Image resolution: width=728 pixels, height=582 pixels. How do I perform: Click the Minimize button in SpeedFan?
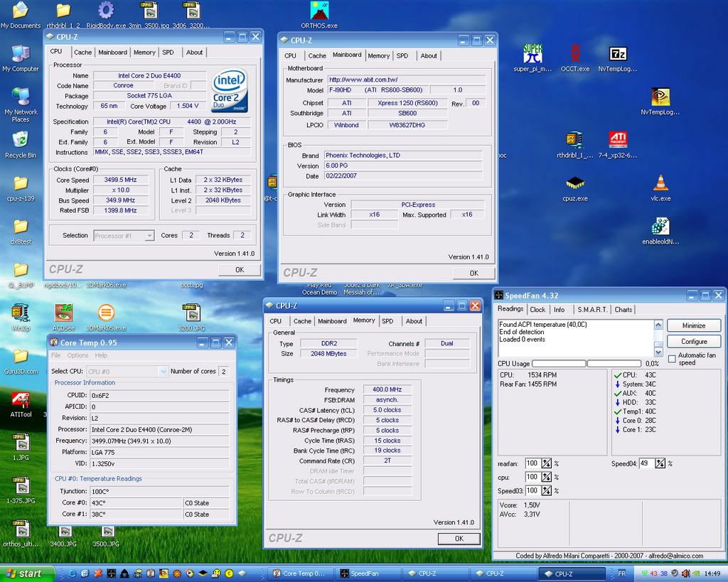pyautogui.click(x=694, y=325)
